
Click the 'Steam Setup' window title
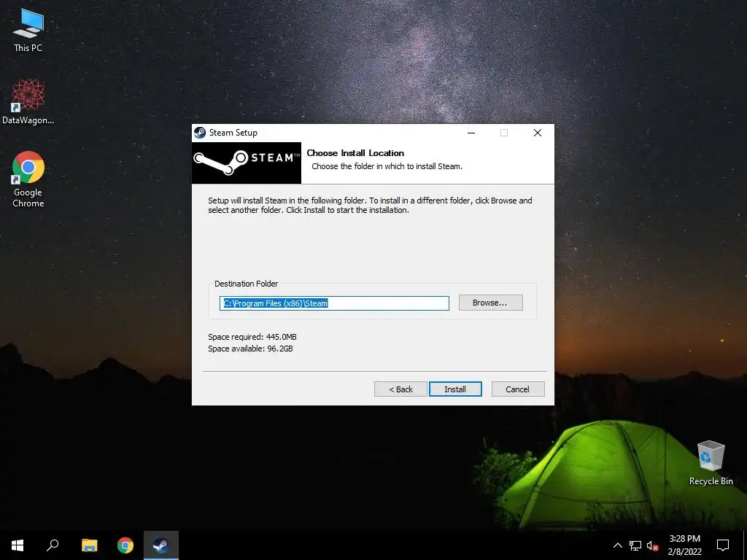[233, 133]
